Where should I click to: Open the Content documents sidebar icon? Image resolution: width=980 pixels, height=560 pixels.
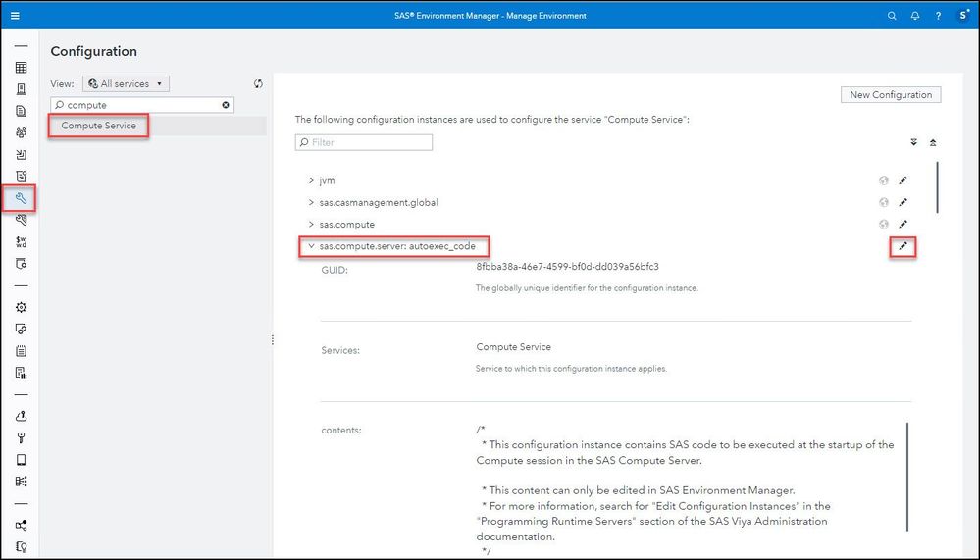click(x=21, y=111)
